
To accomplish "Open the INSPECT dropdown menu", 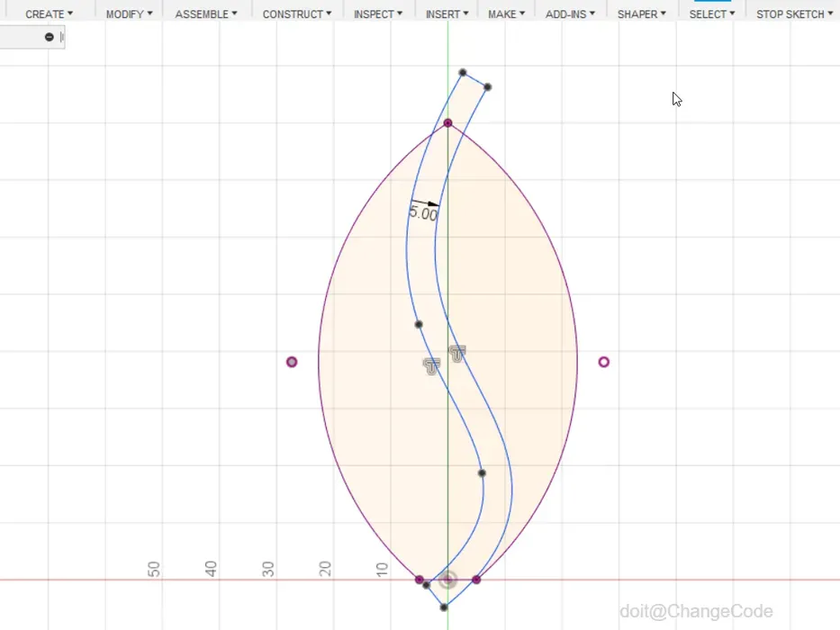I will click(377, 13).
